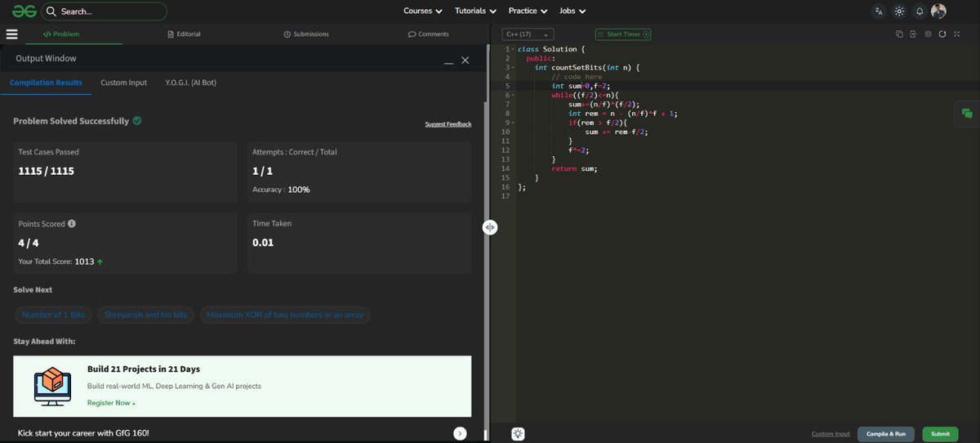The image size is (980, 443).
Task: Open the Number of 1 Bits problem
Action: pos(53,315)
